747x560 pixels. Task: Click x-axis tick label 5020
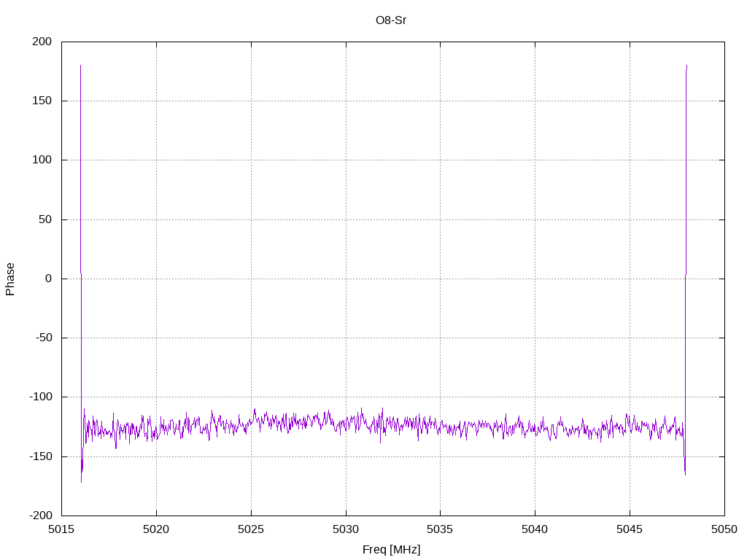pos(156,529)
